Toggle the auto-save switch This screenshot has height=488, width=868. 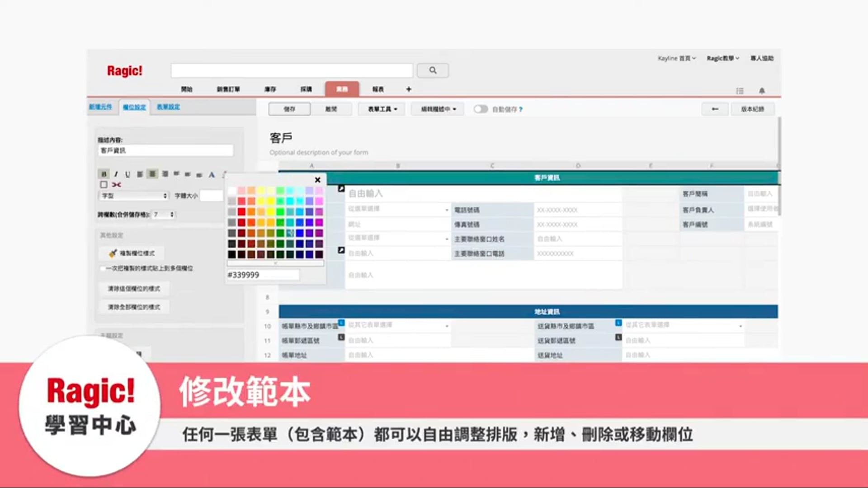(x=481, y=109)
